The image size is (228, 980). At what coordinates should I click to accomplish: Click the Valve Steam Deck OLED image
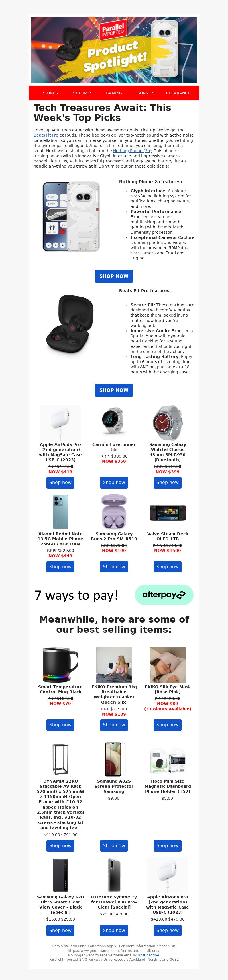click(167, 512)
